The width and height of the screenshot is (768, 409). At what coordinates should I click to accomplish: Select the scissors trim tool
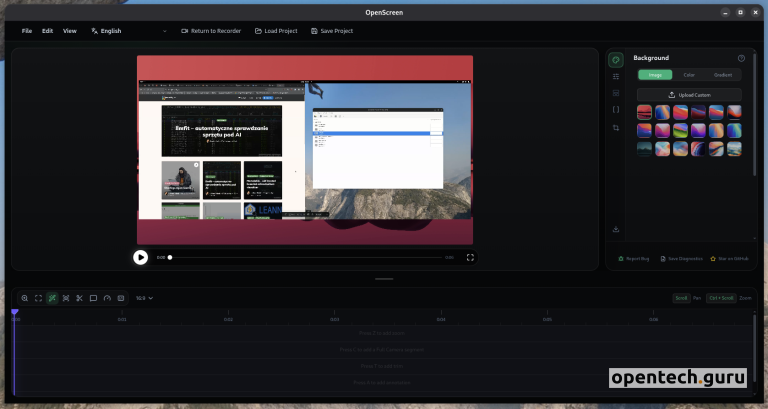(x=79, y=298)
